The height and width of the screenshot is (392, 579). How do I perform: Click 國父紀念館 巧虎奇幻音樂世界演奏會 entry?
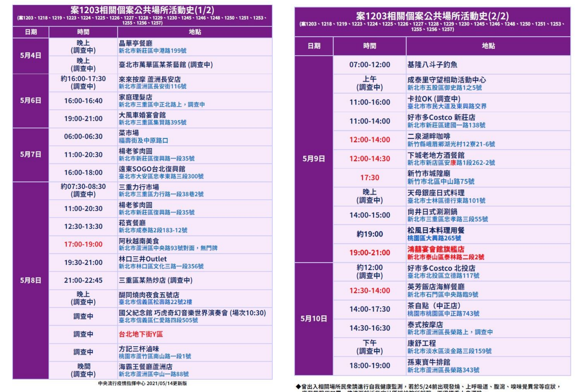[192, 313]
